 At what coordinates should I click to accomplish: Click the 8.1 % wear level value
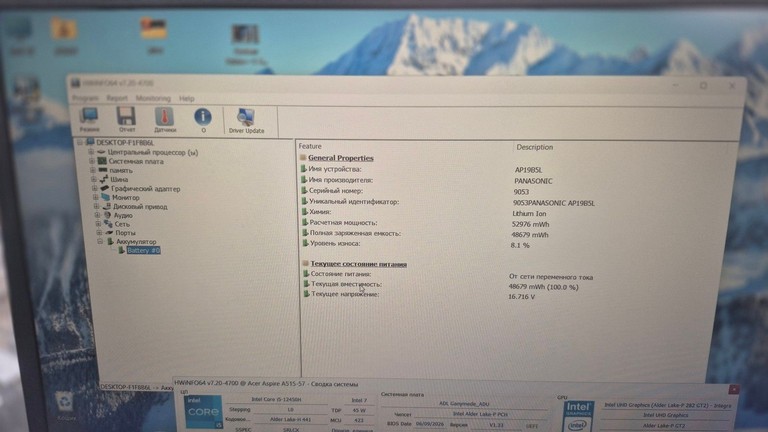(x=520, y=245)
